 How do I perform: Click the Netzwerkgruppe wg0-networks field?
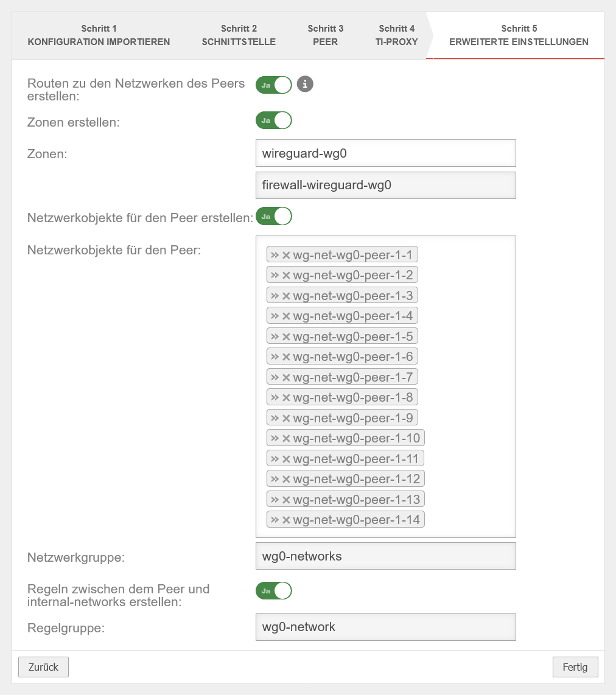(x=385, y=556)
